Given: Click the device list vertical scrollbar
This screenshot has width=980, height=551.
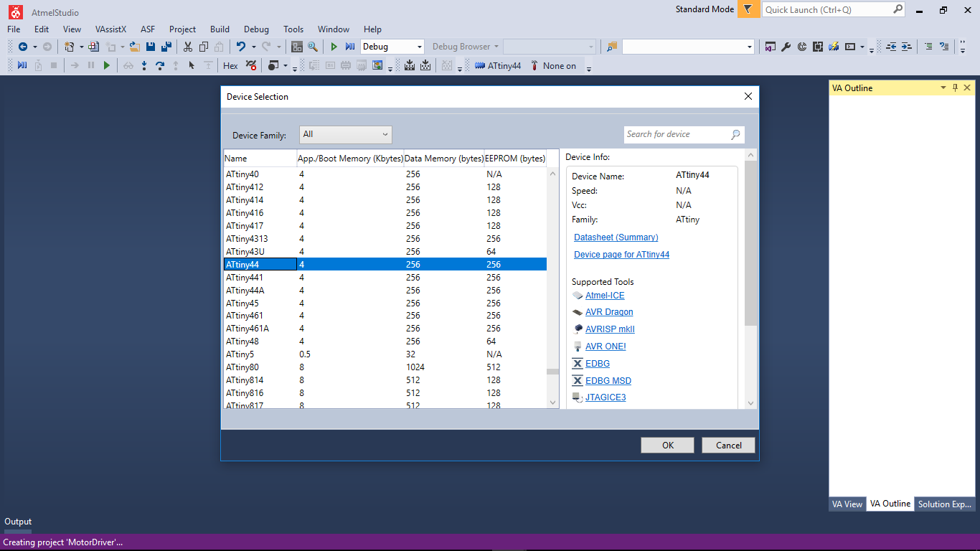Looking at the screenshot, I should pyautogui.click(x=552, y=287).
